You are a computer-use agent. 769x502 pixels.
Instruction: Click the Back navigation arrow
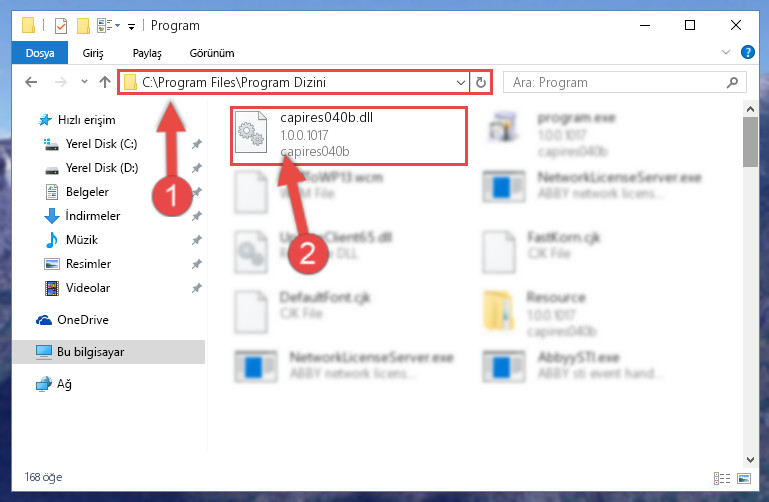coord(31,82)
